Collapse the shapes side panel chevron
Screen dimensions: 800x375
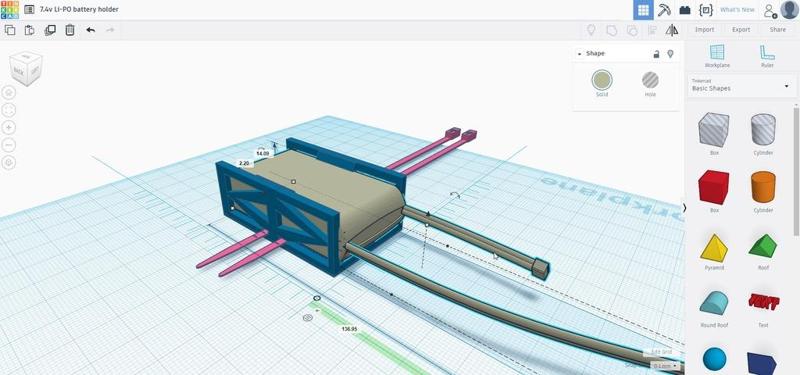684,208
